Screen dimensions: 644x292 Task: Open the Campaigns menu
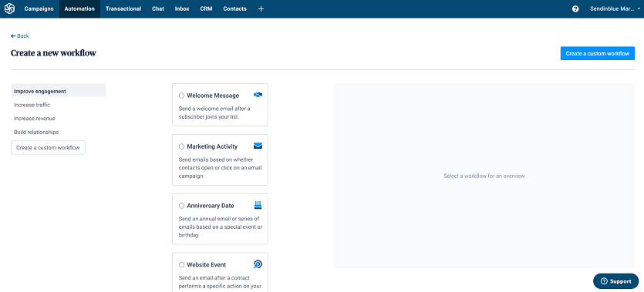click(x=39, y=8)
